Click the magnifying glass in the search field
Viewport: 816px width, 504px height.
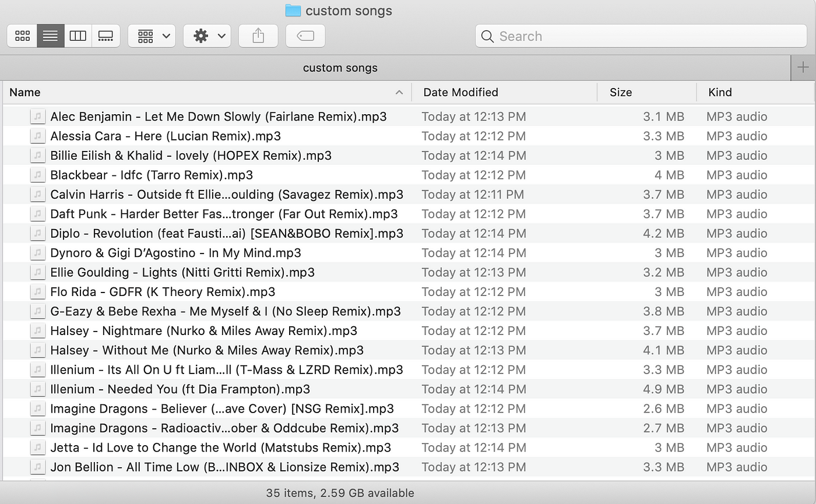click(x=487, y=36)
